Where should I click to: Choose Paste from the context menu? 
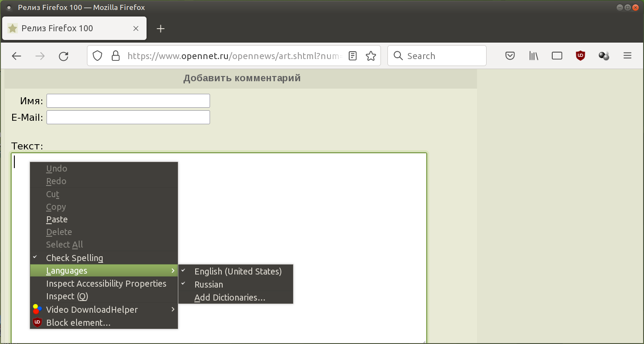104,219
